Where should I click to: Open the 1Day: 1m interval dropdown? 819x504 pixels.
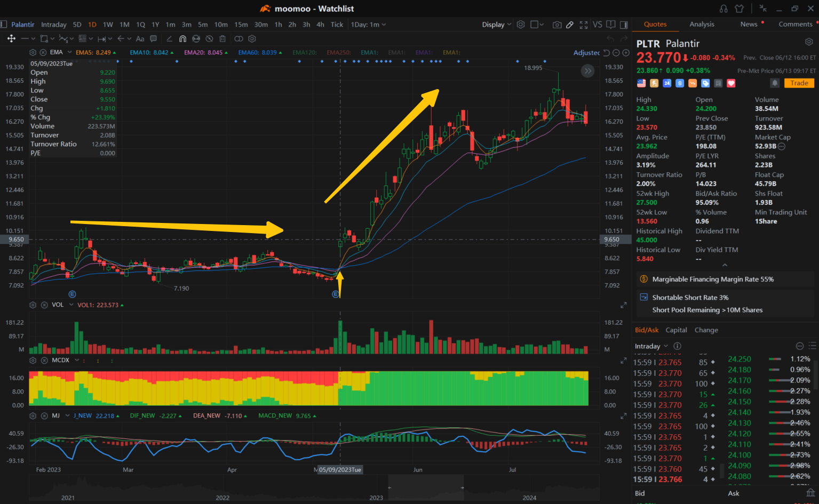pyautogui.click(x=368, y=25)
